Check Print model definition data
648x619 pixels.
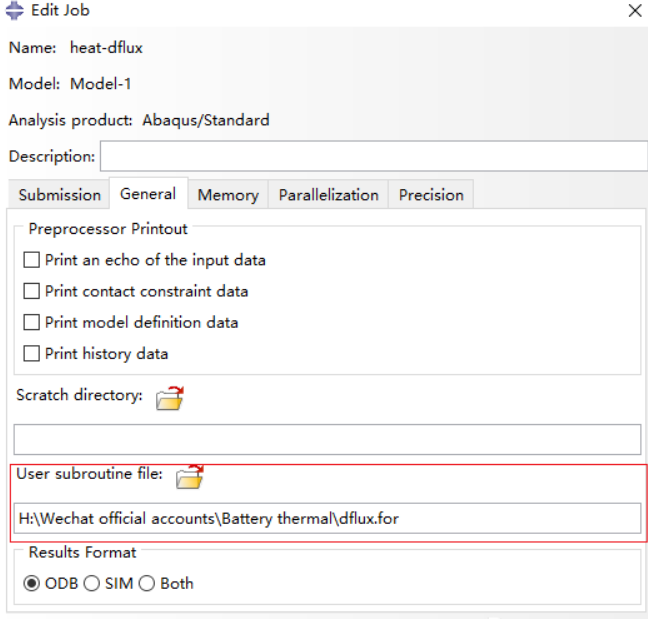32,322
